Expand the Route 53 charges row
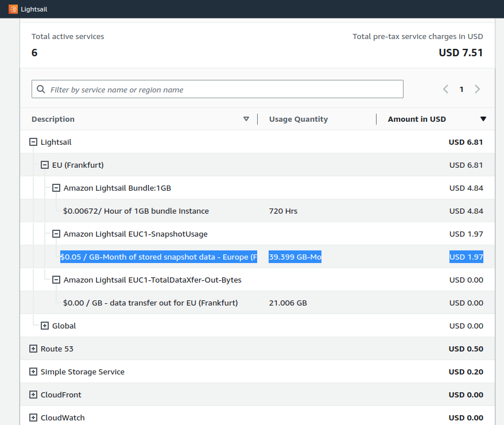This screenshot has height=425, width=504. pos(33,349)
